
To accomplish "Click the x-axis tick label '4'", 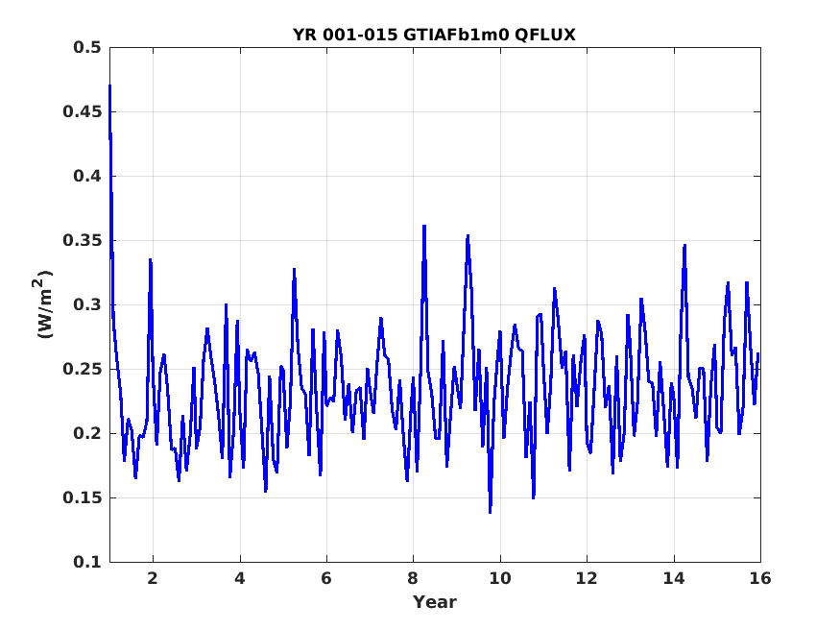I will coord(240,578).
